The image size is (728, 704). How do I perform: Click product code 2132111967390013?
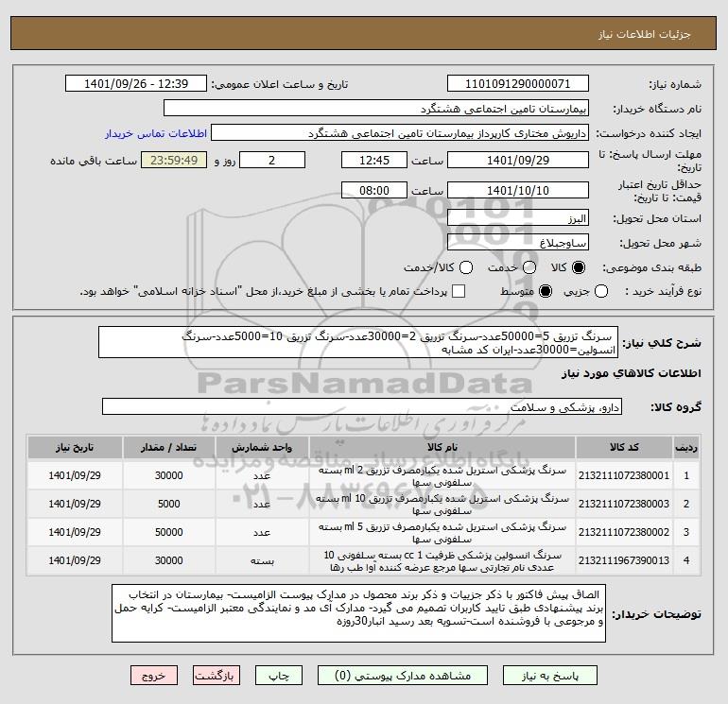(624, 560)
